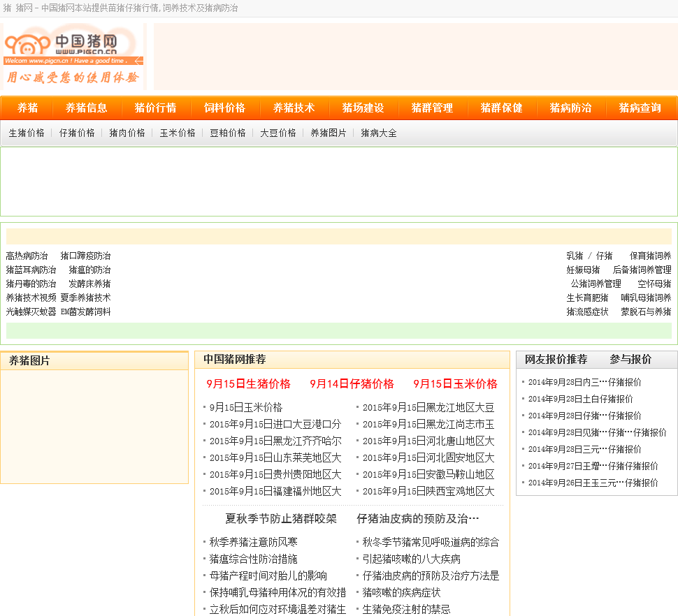The width and height of the screenshot is (678, 616).
Task: Select 猪病查询 in the navbar
Action: click(640, 108)
